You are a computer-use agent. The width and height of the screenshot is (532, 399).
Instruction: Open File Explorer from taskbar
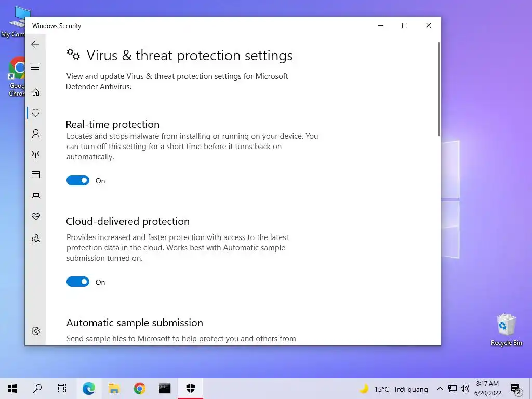click(114, 389)
